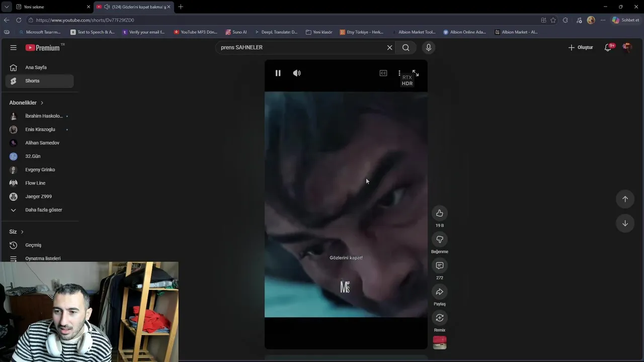Dislike the Short with thumbs down

(x=440, y=239)
